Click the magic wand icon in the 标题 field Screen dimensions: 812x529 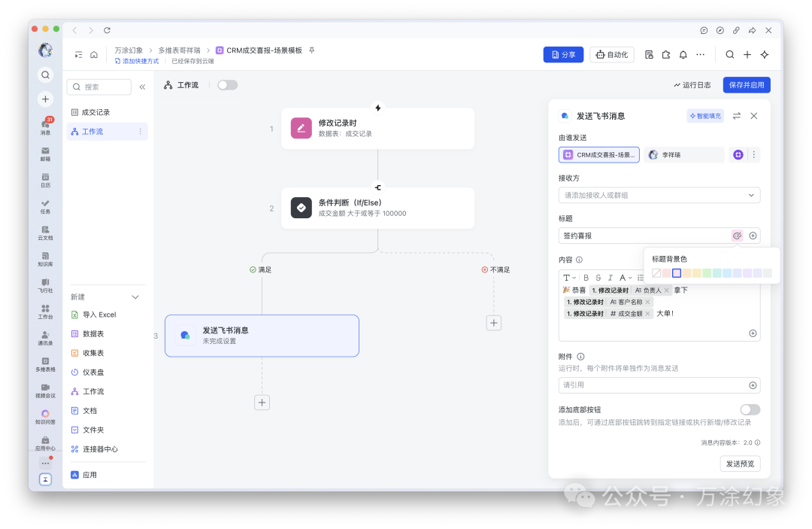point(737,235)
